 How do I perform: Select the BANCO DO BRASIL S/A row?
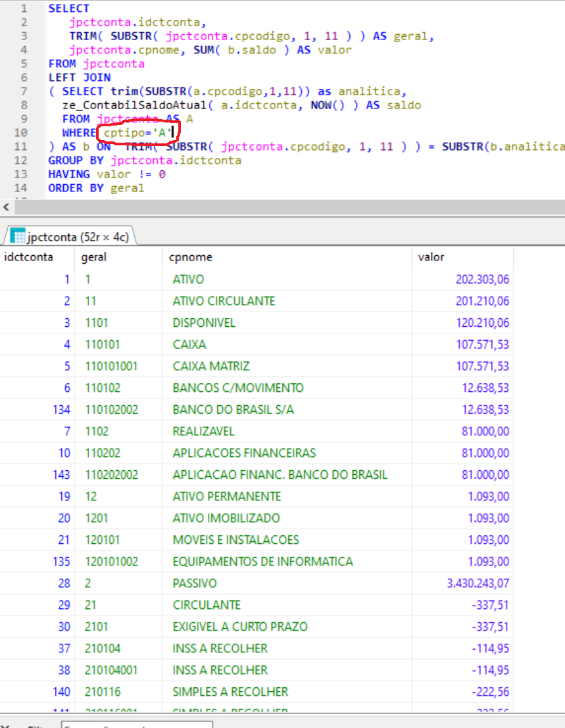pyautogui.click(x=233, y=410)
